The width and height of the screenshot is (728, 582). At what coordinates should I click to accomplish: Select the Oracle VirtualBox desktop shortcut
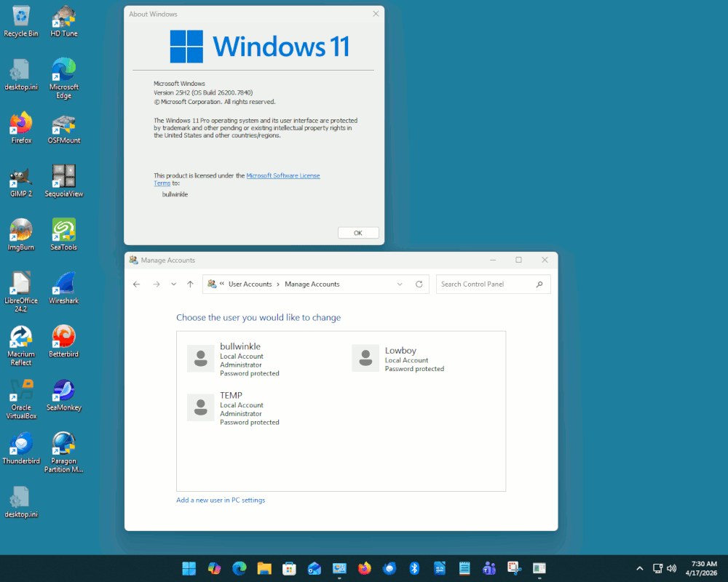point(21,399)
